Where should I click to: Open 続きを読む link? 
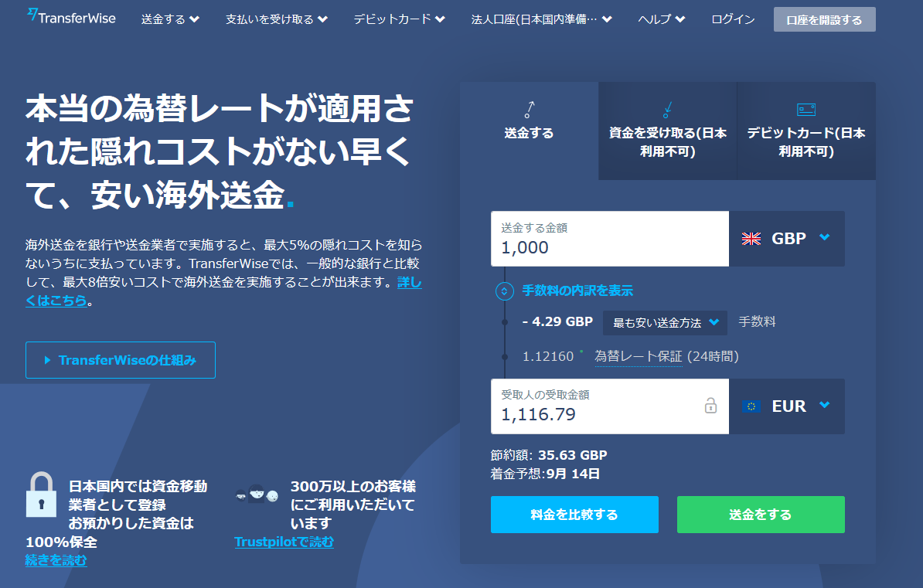[56, 560]
